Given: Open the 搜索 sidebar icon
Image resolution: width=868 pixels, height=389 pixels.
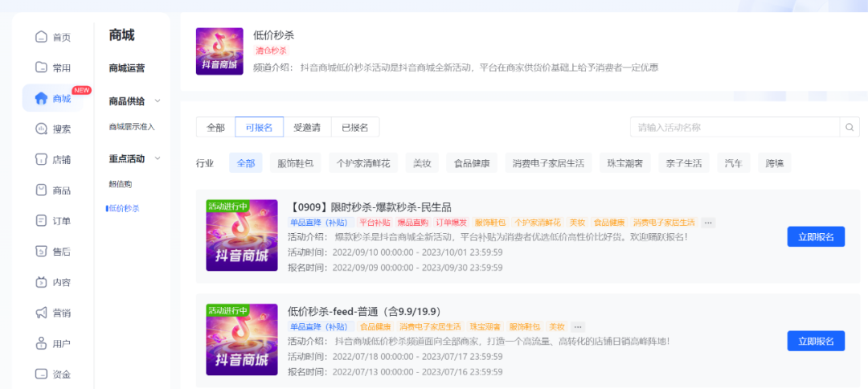Looking at the screenshot, I should 41,129.
